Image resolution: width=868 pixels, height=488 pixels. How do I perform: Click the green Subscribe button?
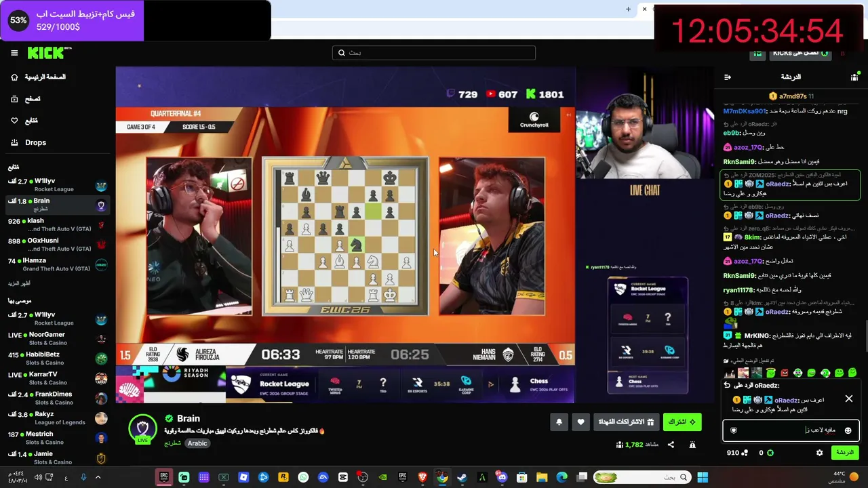point(682,422)
